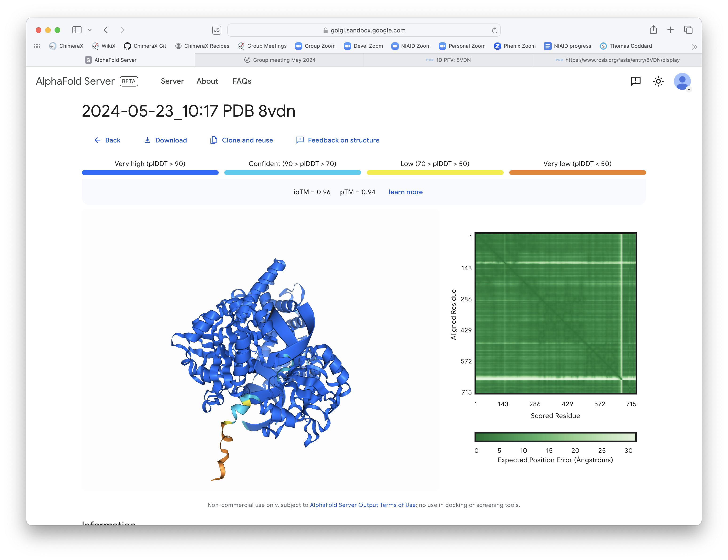Open the About page
The height and width of the screenshot is (560, 728).
click(207, 81)
